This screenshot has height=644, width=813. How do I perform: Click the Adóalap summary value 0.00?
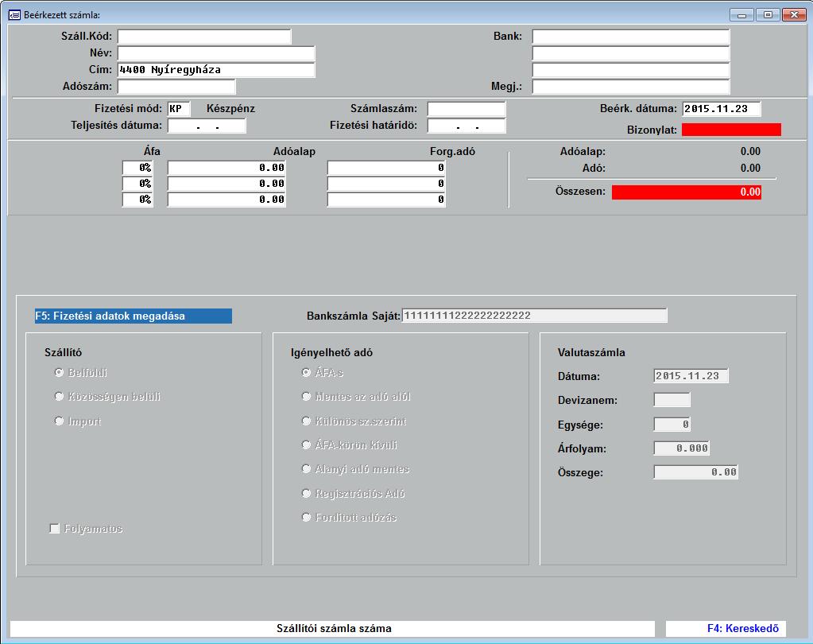tap(750, 151)
